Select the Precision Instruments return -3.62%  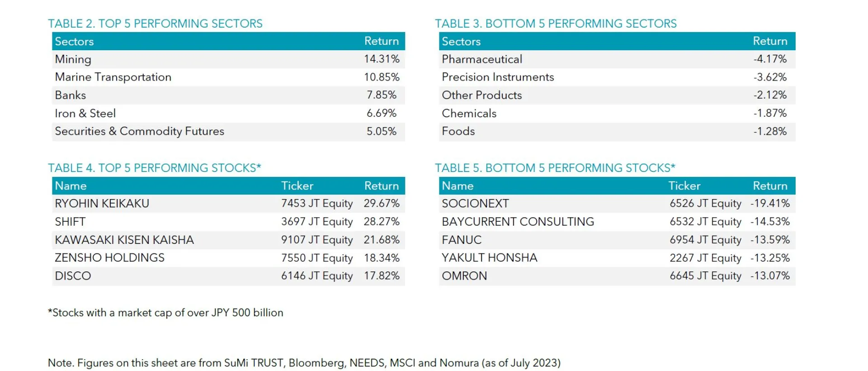(x=770, y=77)
